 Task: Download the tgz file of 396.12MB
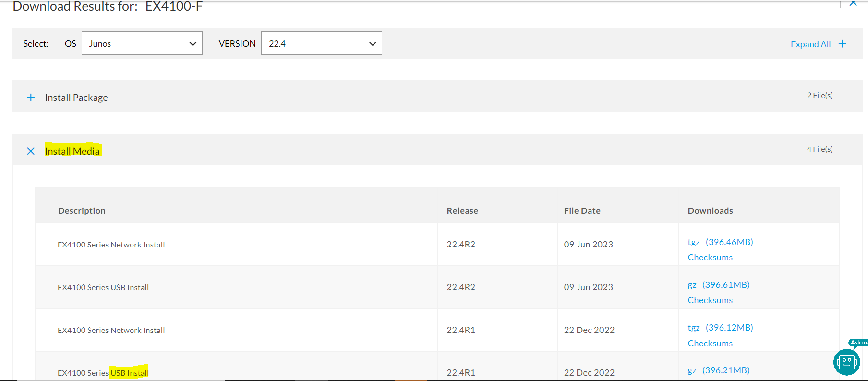720,327
